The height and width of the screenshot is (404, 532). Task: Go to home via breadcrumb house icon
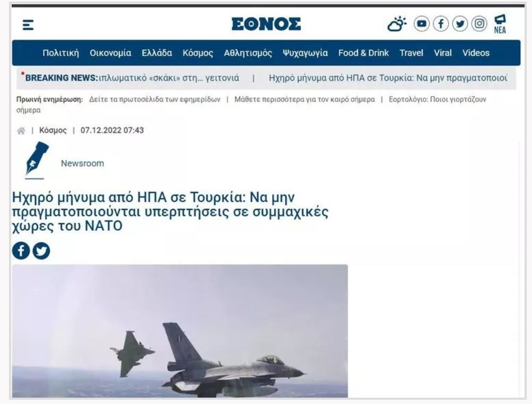21,130
